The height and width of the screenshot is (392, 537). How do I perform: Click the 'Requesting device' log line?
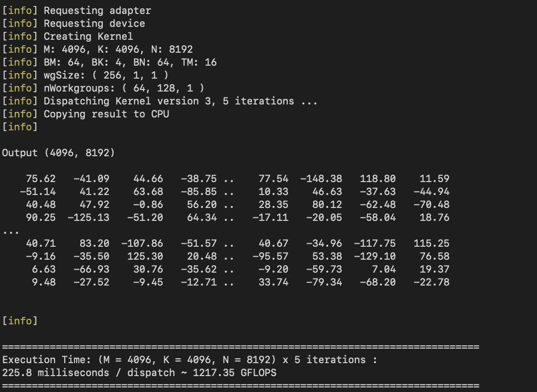tap(73, 24)
